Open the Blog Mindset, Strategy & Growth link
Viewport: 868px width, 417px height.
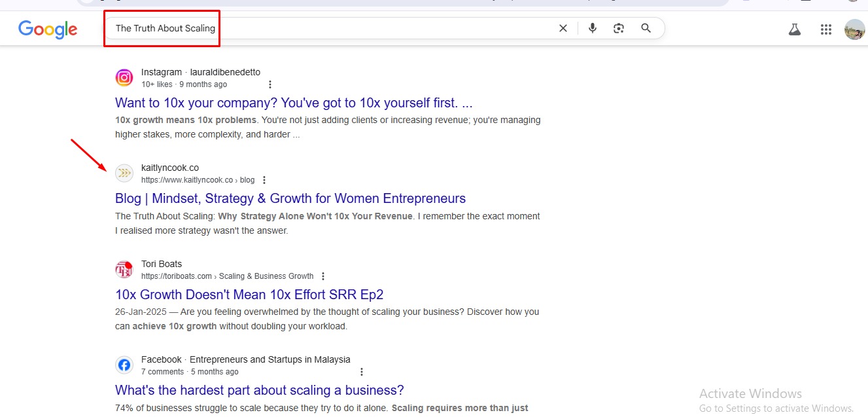[290, 198]
